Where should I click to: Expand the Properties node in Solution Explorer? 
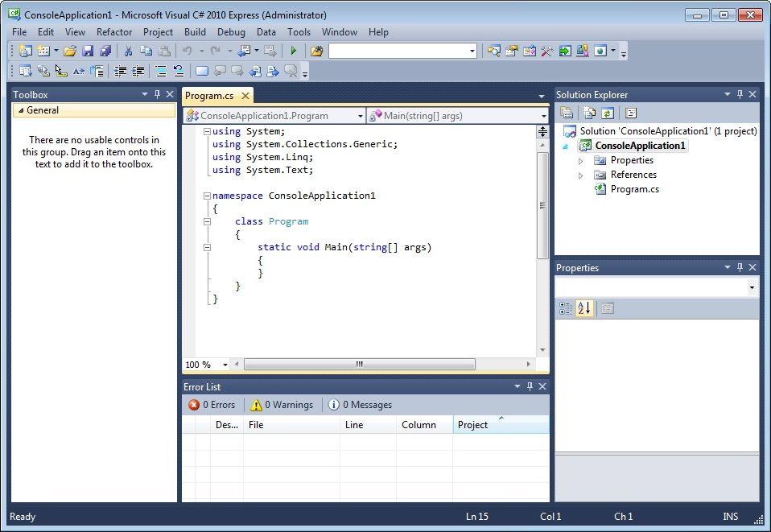point(581,161)
